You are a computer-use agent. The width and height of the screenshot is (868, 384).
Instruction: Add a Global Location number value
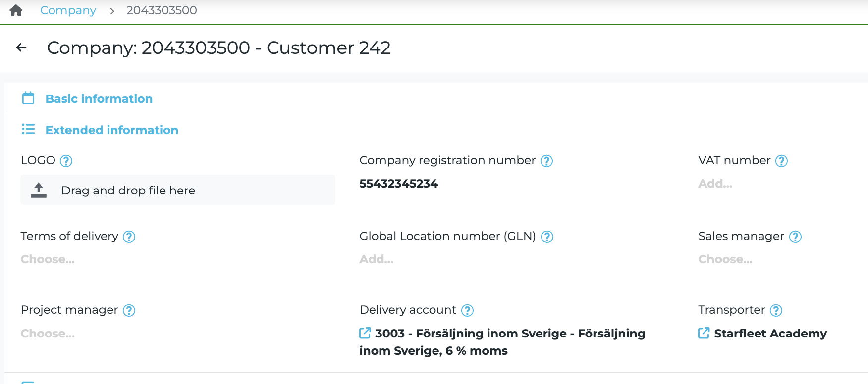376,259
